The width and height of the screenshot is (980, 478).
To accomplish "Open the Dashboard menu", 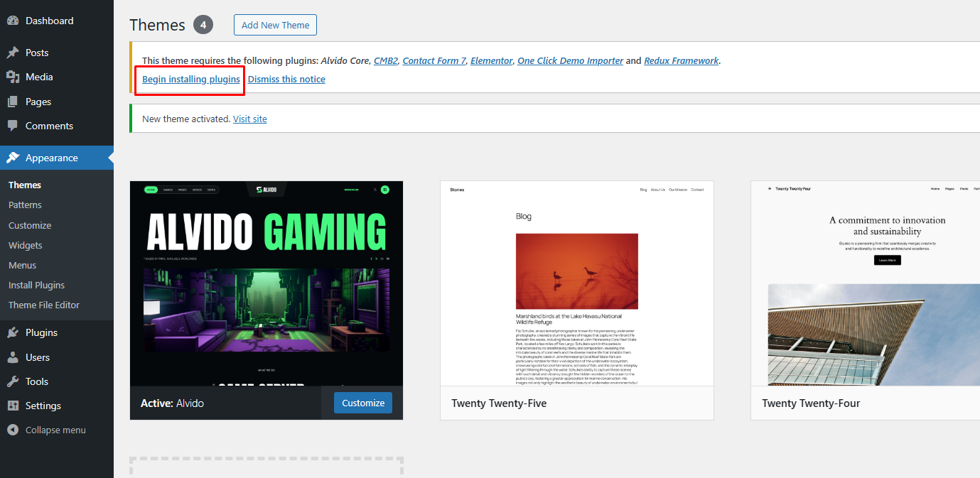I will (57, 21).
